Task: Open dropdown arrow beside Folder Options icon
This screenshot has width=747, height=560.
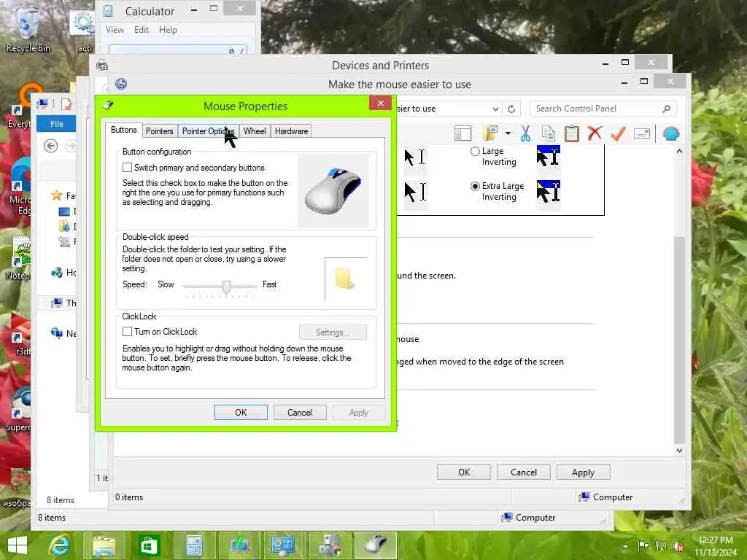Action: (x=508, y=134)
